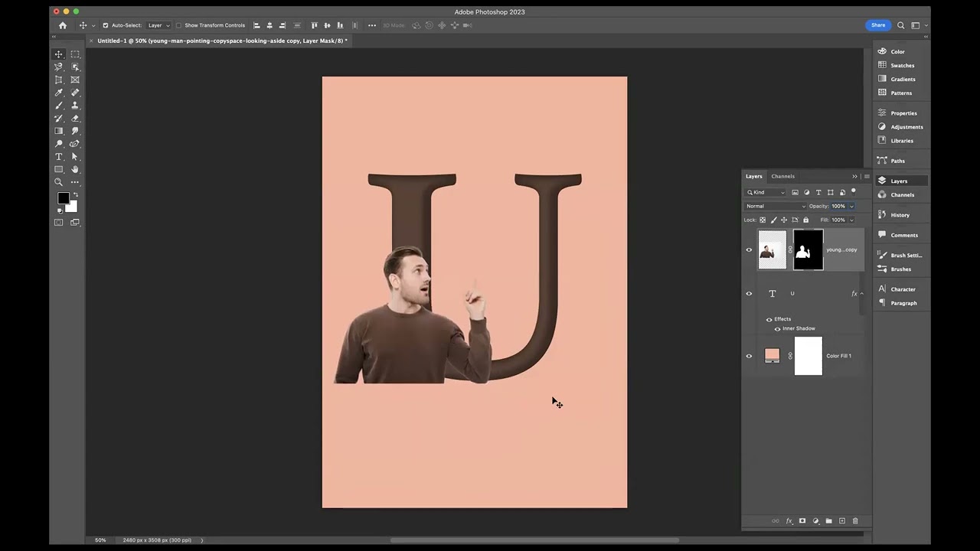980x551 pixels.
Task: Open the Kind filter dropdown
Action: pyautogui.click(x=766, y=192)
